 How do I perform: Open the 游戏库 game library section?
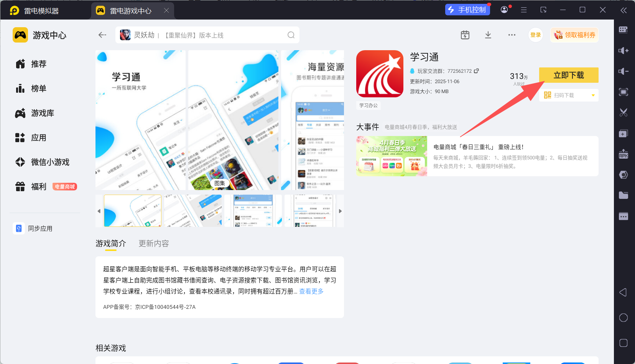click(42, 113)
